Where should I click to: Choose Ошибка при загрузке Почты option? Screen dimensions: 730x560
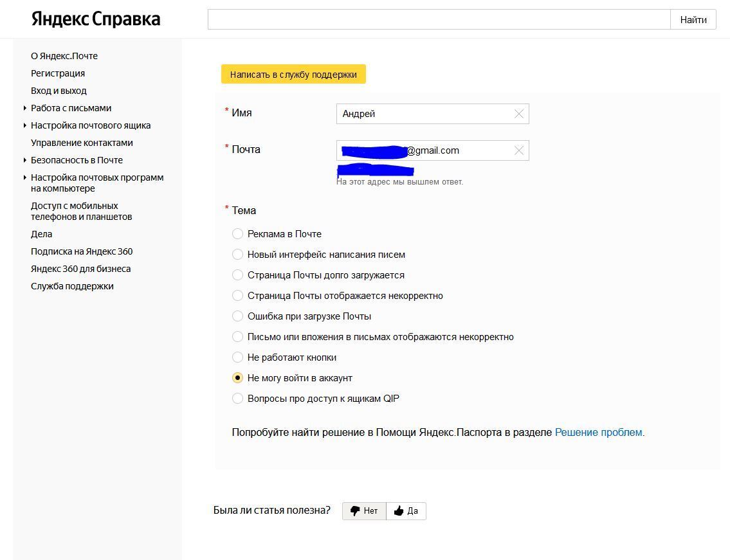(x=238, y=316)
